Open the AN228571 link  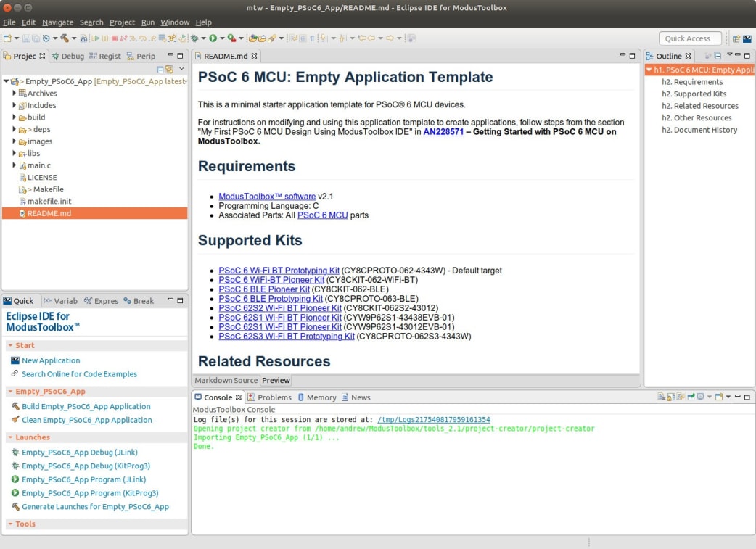(x=443, y=131)
